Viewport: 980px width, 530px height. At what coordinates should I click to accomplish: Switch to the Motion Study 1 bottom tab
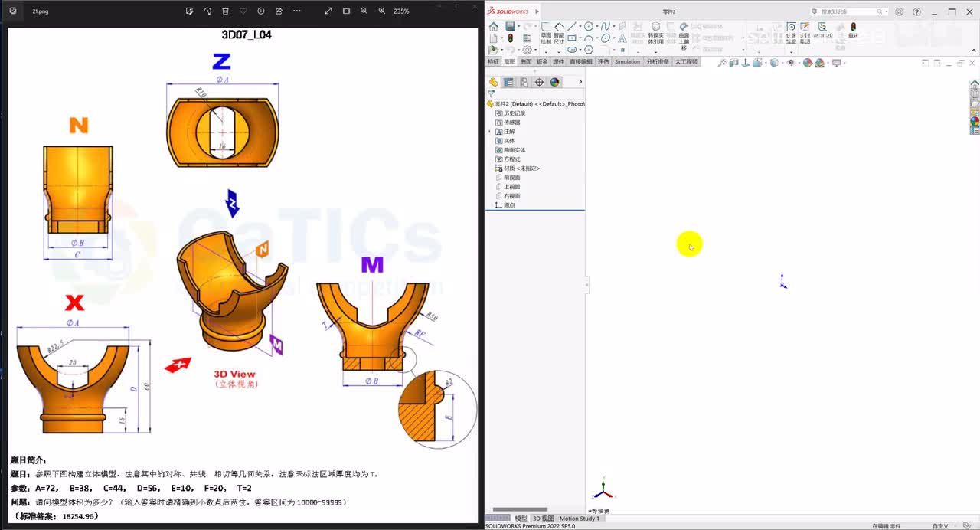(580, 519)
